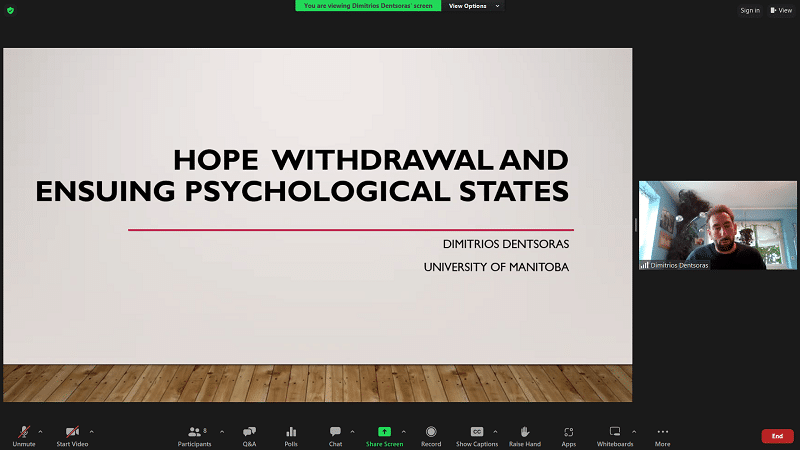The image size is (800, 450).
Task: Open the Polls icon
Action: tap(291, 434)
